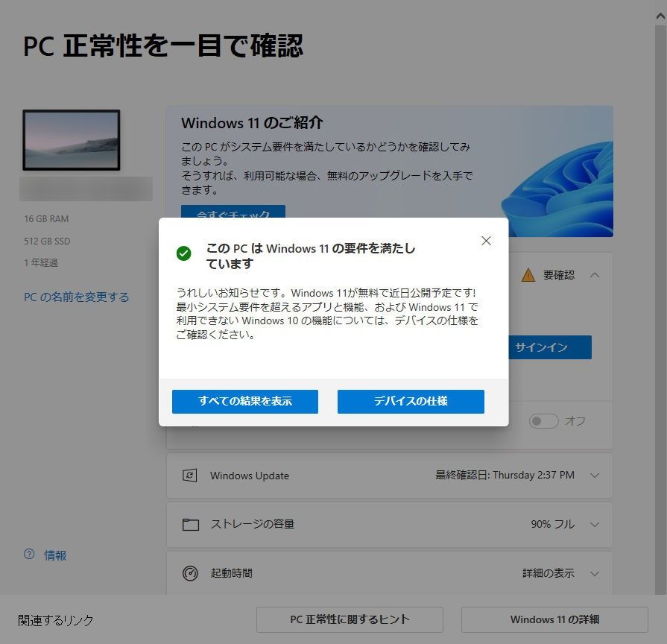667x644 pixels.
Task: Click the orange warning triangle icon
Action: coord(528,275)
